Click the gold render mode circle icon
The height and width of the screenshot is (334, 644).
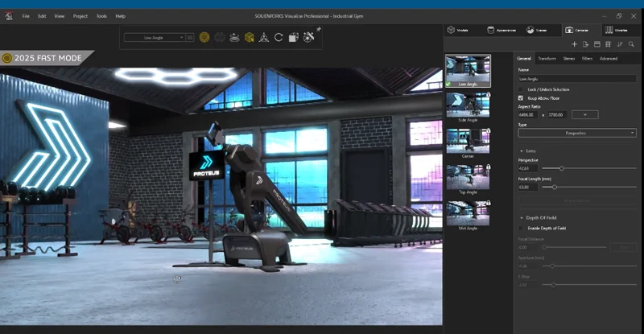click(204, 37)
